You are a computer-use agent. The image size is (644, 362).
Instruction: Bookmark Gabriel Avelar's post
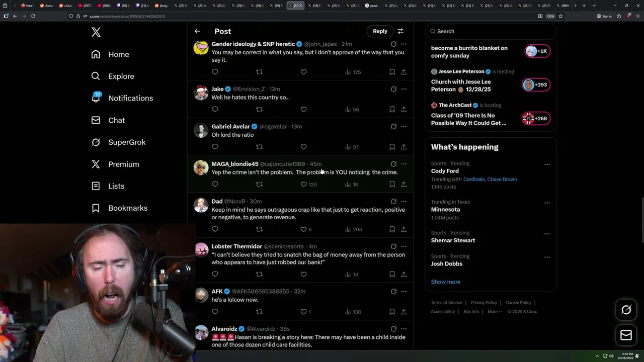tap(392, 147)
